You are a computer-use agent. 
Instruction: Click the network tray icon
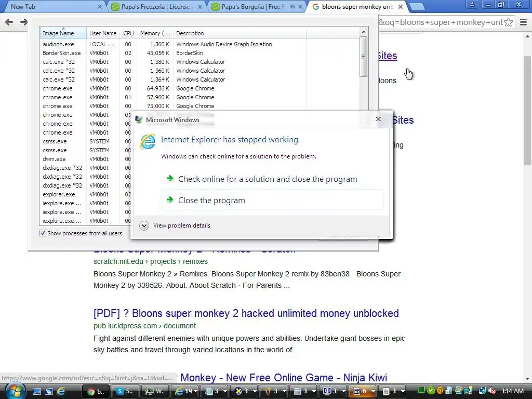tap(483, 391)
